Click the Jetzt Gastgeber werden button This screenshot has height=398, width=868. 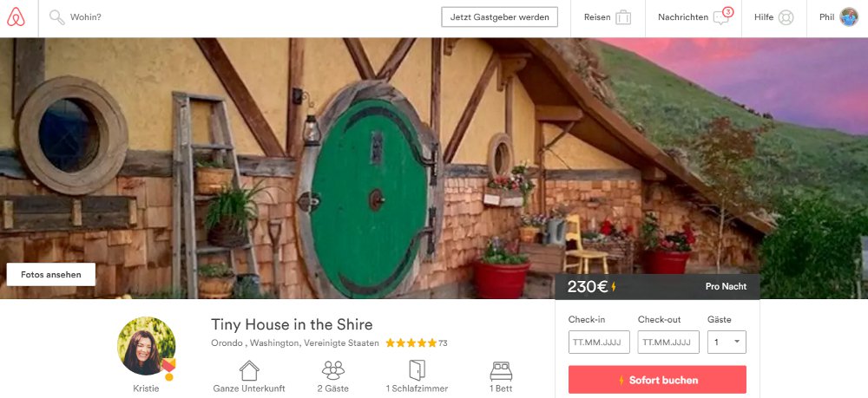click(x=499, y=17)
